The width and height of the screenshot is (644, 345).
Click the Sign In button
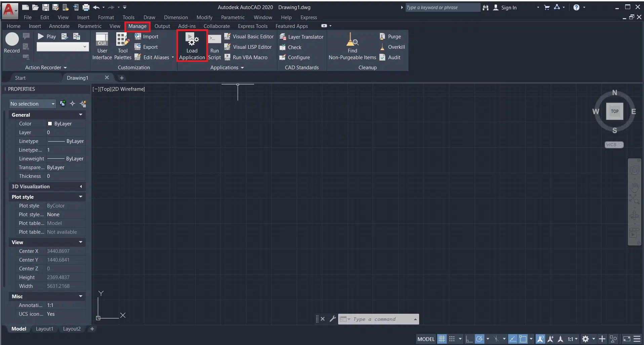point(505,7)
